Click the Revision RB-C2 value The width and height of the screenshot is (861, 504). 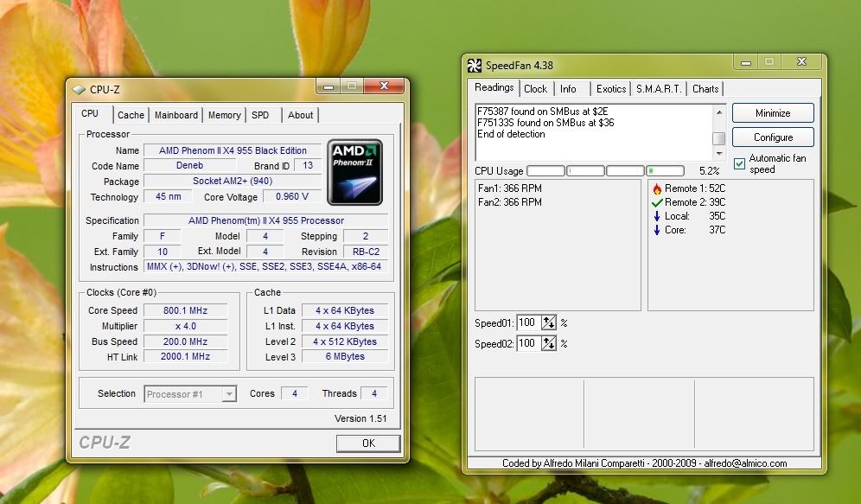click(366, 252)
